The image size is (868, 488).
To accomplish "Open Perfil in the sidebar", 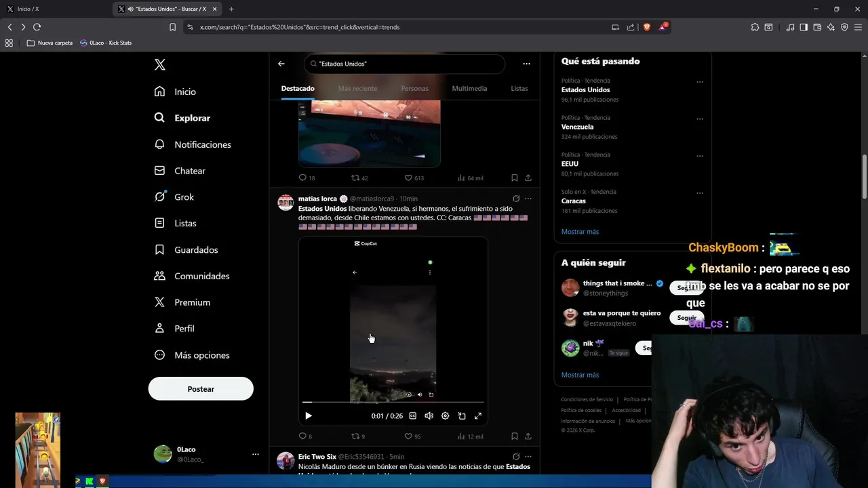I will [x=174, y=328].
